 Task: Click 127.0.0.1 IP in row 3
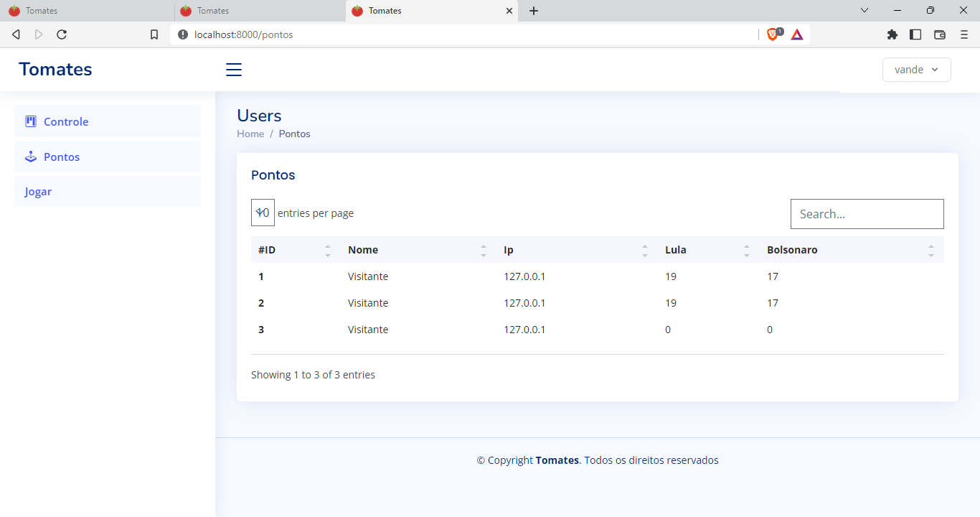coord(524,330)
